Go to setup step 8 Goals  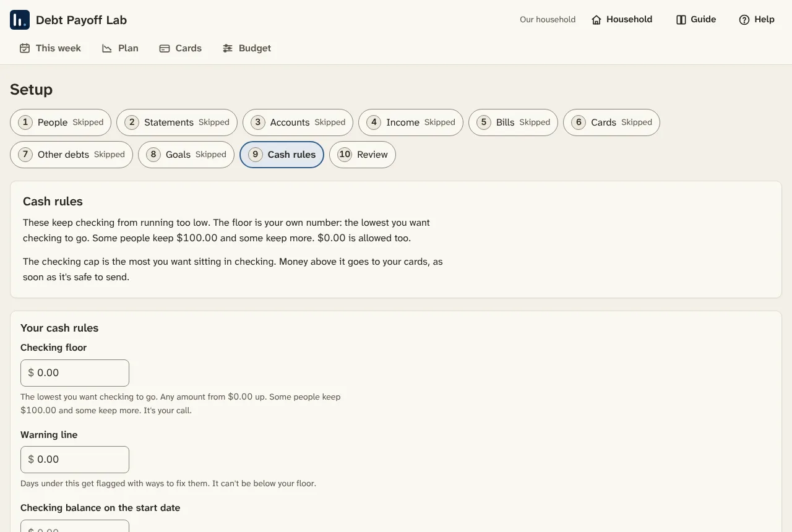click(x=186, y=155)
